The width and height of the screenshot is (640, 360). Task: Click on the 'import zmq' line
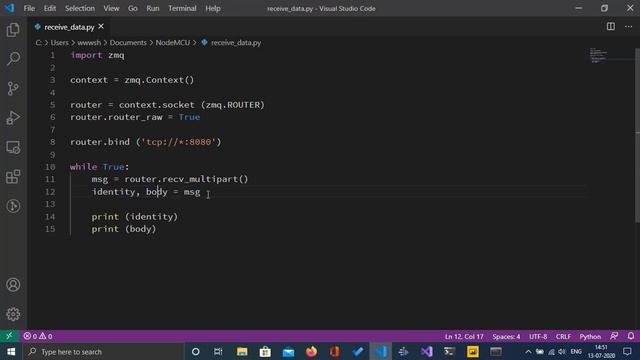coord(97,55)
